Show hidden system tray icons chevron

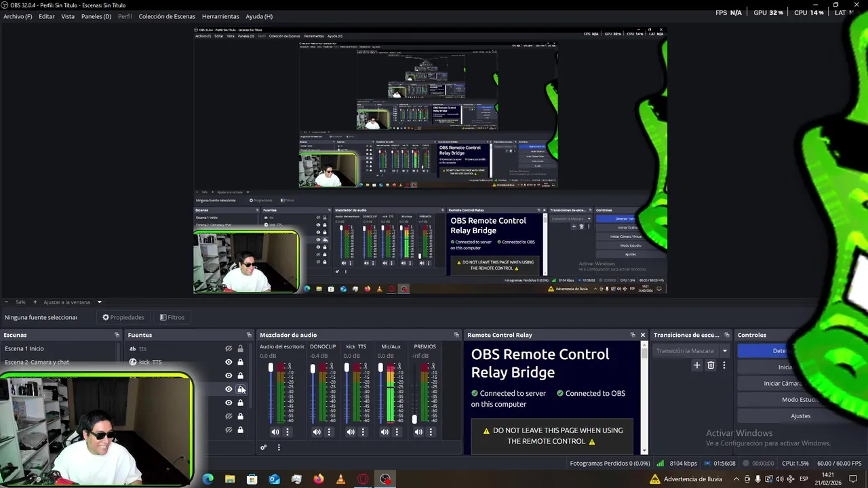click(x=736, y=479)
